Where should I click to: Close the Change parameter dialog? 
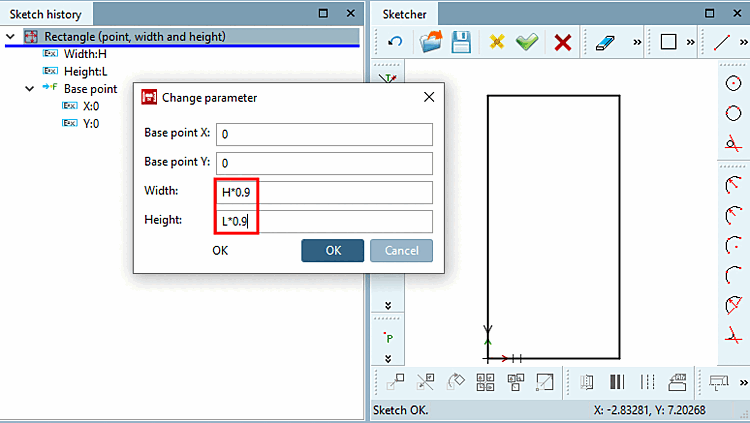click(429, 97)
